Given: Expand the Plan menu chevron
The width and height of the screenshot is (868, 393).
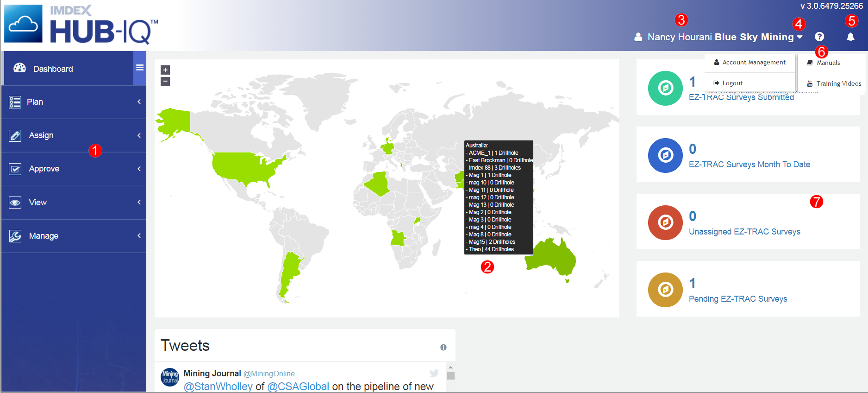Looking at the screenshot, I should tap(139, 101).
